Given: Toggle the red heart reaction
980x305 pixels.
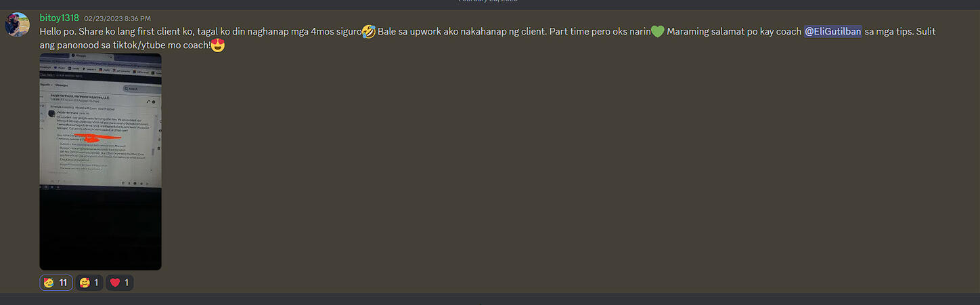Looking at the screenshot, I should (120, 283).
